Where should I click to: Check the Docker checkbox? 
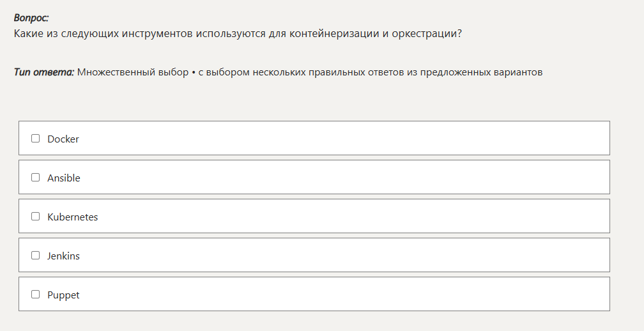click(x=36, y=138)
